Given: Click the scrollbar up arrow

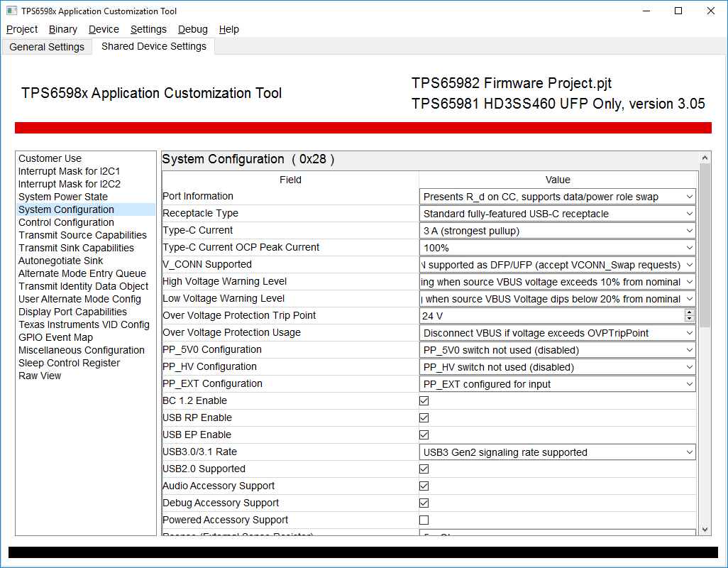Looking at the screenshot, I should tap(705, 158).
